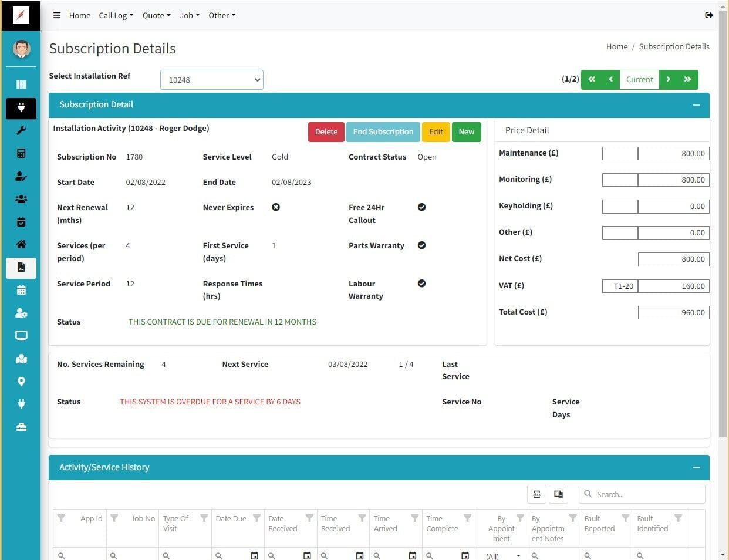
Task: Click the monitor screen sidebar icon
Action: point(21,336)
